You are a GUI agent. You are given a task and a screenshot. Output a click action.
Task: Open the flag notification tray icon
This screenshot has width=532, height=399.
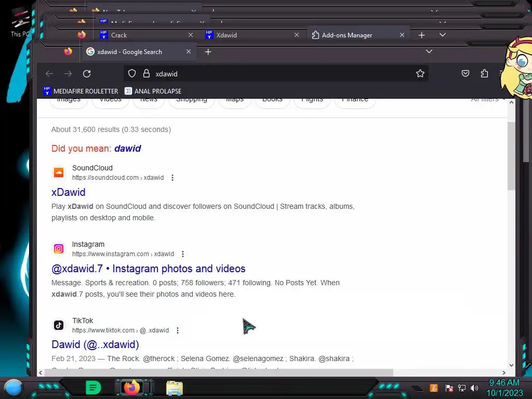tap(449, 388)
